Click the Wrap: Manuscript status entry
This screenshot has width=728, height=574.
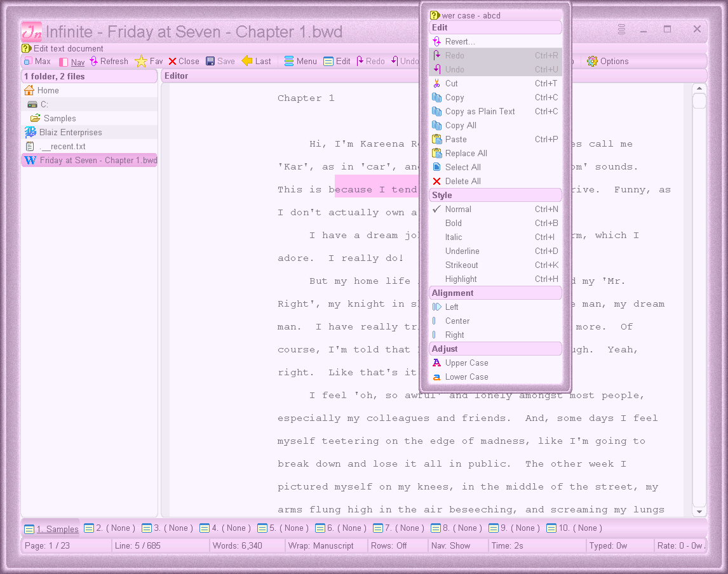point(327,545)
